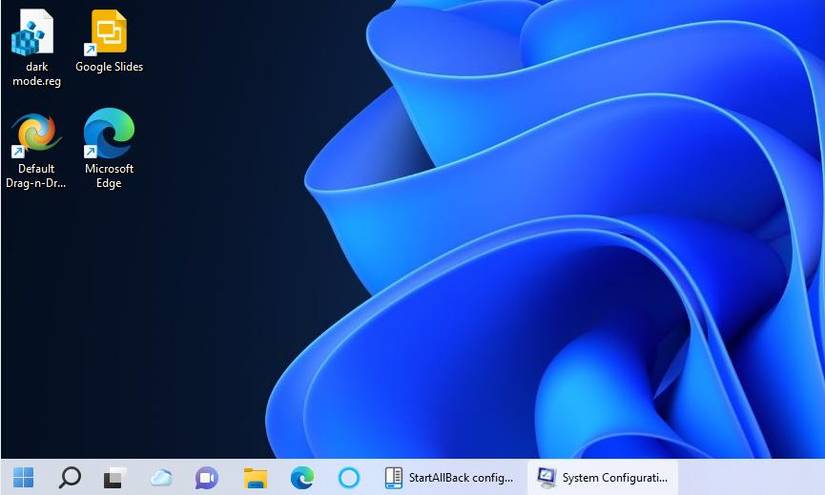Image resolution: width=825 pixels, height=495 pixels.
Task: Select the Default Drag-n-Dr... desktop shortcut
Action: tap(36, 135)
